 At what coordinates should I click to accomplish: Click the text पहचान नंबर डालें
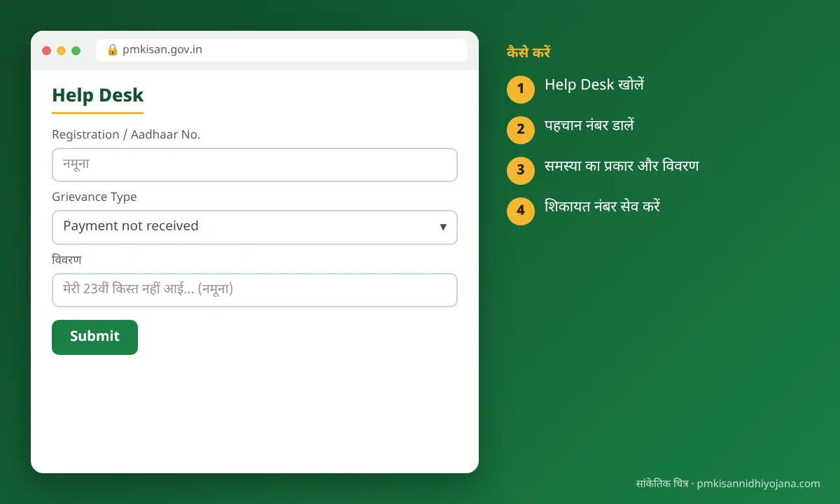(589, 126)
